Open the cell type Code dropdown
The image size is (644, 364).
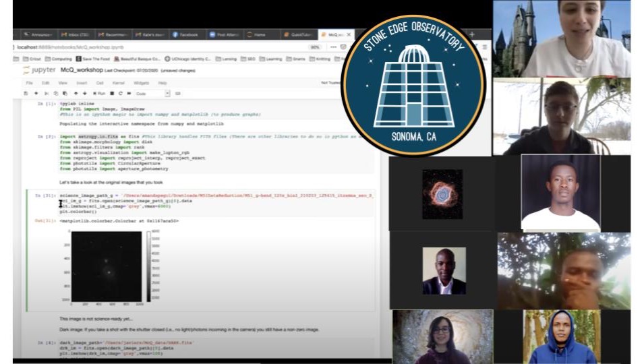click(152, 93)
